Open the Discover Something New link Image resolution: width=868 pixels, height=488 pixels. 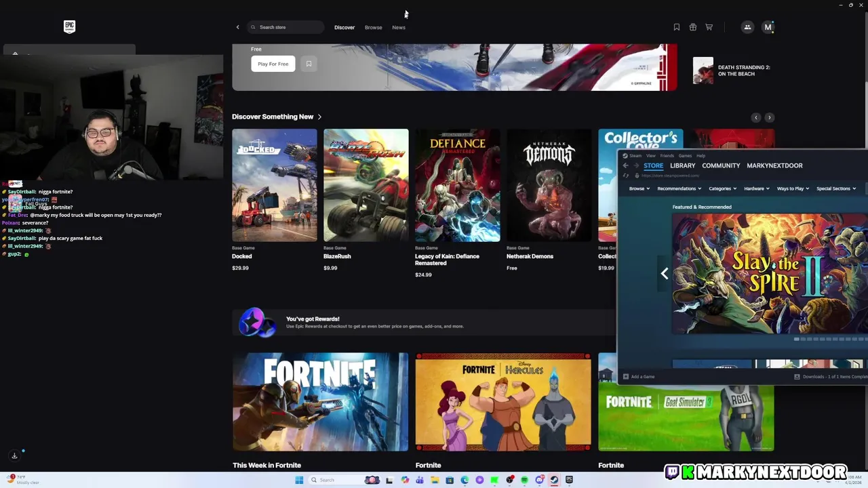(277, 117)
